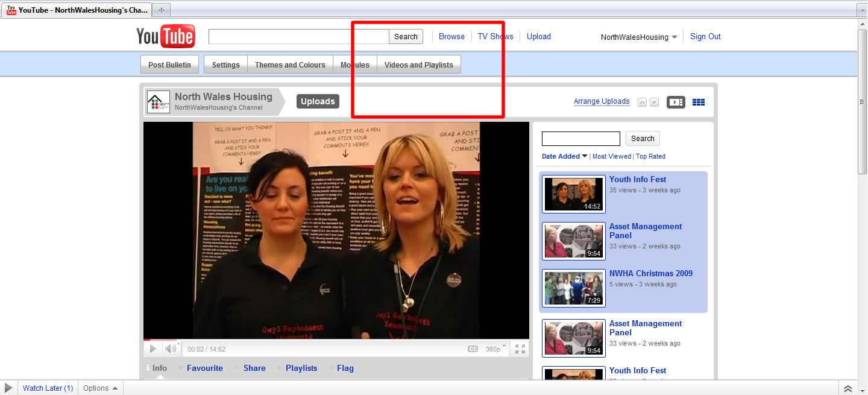Open first Youth Info Fest title link
Screen dimensions: 868x395
pos(638,179)
